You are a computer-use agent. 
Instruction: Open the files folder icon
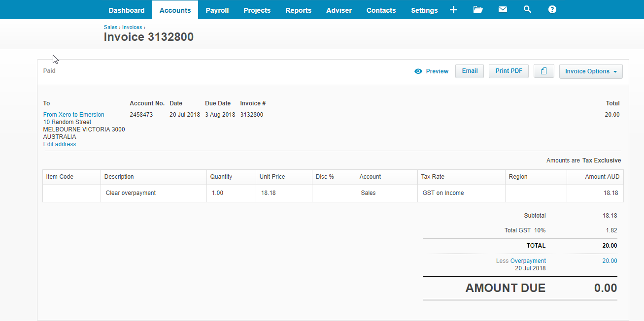[477, 10]
